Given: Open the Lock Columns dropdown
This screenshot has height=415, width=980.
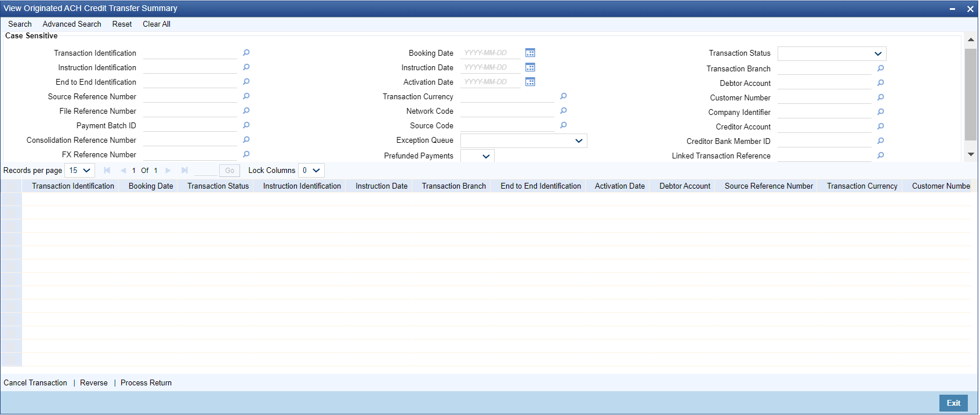Looking at the screenshot, I should point(311,171).
